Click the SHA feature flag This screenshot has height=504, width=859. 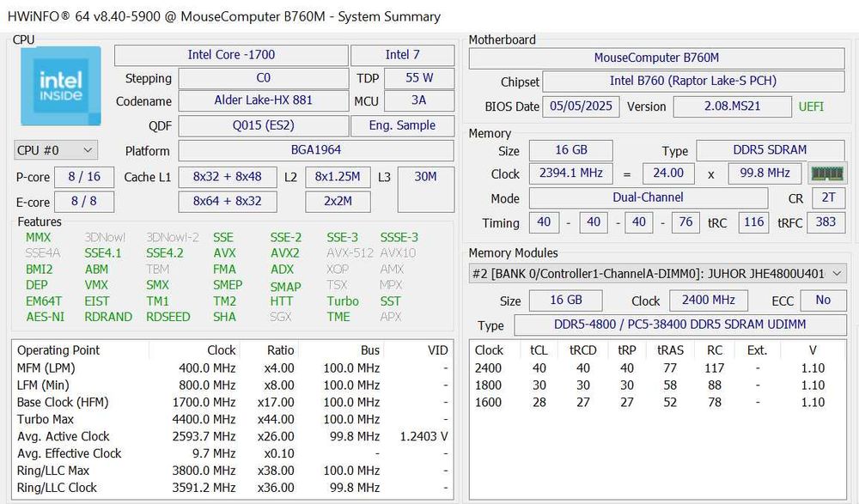224,317
